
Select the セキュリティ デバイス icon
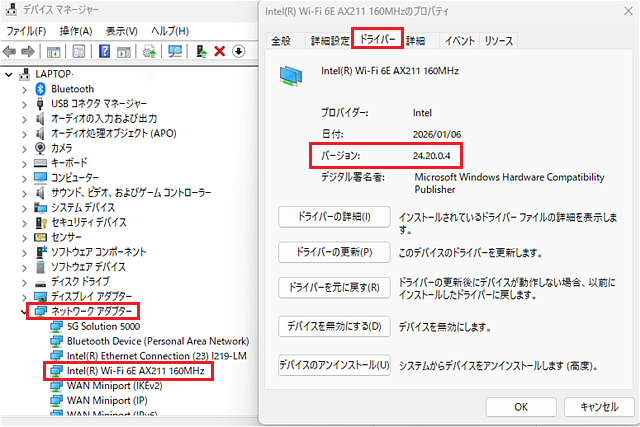tap(41, 222)
